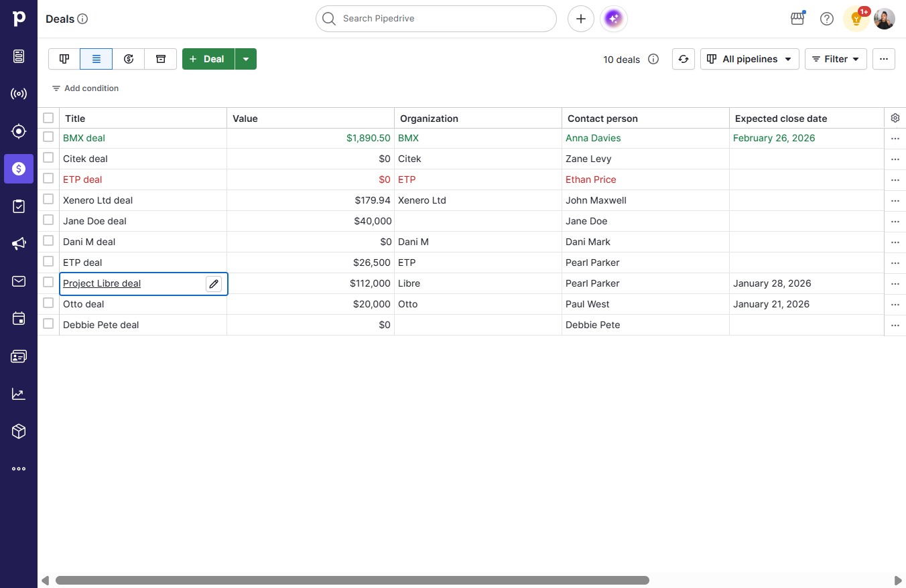
Task: Open Leads inbox sidebar icon
Action: (19, 56)
